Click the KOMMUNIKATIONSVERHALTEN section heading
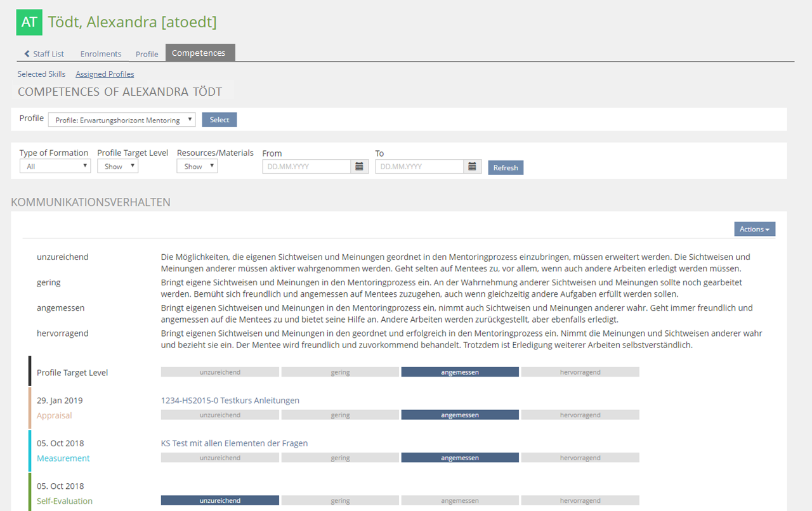 coord(91,202)
